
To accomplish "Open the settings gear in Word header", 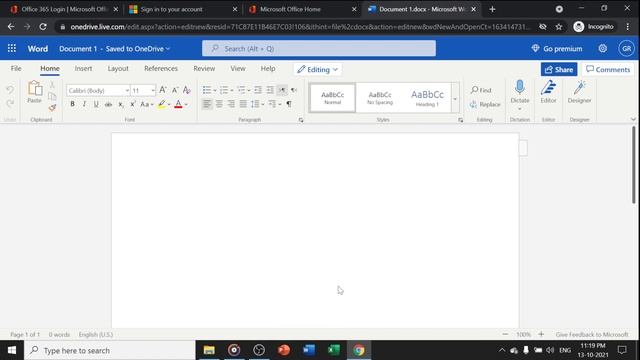I will pyautogui.click(x=602, y=49).
